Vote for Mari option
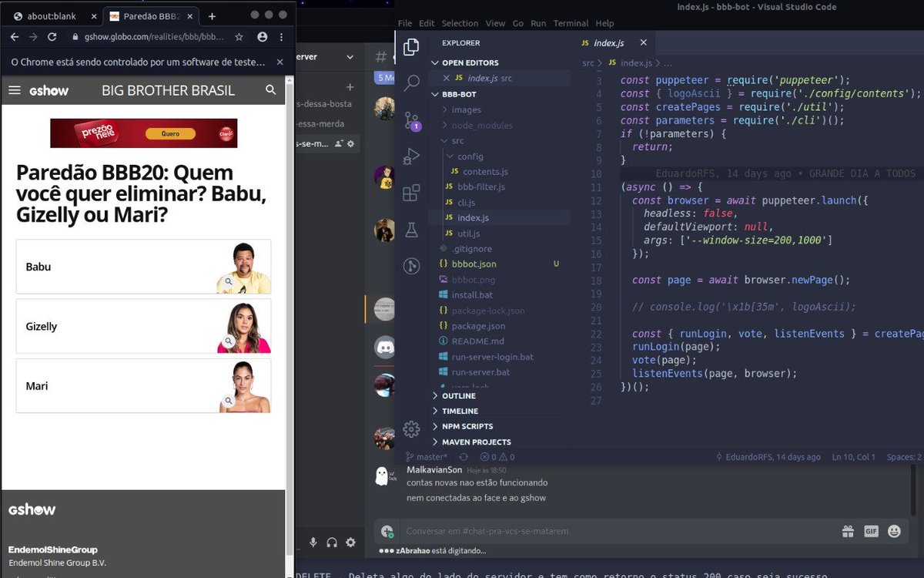The height and width of the screenshot is (578, 924). coord(143,385)
